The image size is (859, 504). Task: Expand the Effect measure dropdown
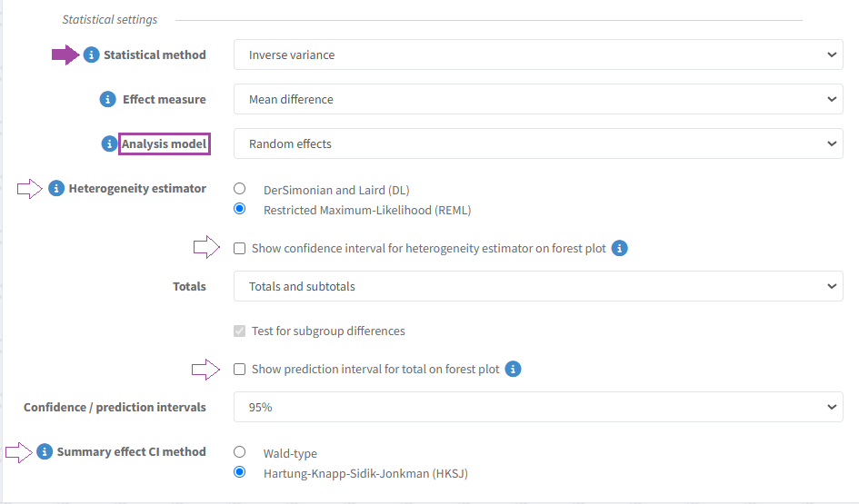[538, 99]
